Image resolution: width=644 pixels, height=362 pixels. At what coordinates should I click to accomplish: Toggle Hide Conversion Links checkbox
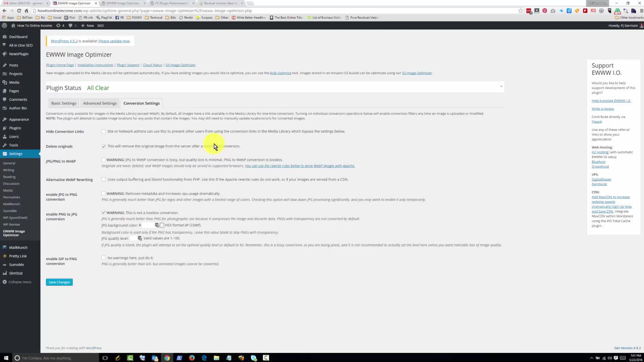[x=104, y=131]
